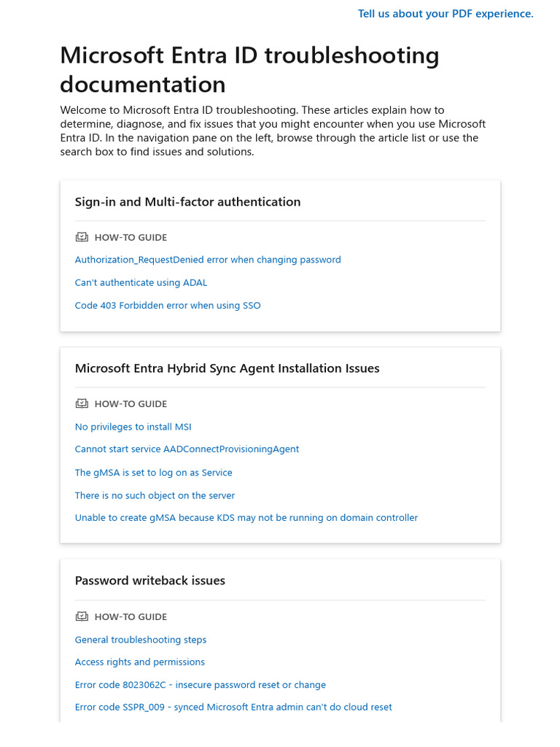The width and height of the screenshot is (560, 747).
Task: Click the How-To Guide icon under Hybrid Sync Agent Installation Issues
Action: (81, 403)
